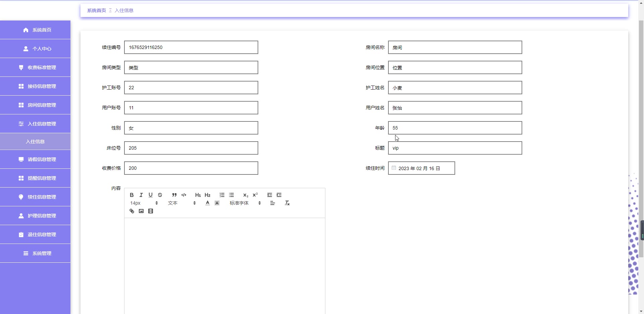Create a bulleted list
The height and width of the screenshot is (314, 644).
(231, 195)
